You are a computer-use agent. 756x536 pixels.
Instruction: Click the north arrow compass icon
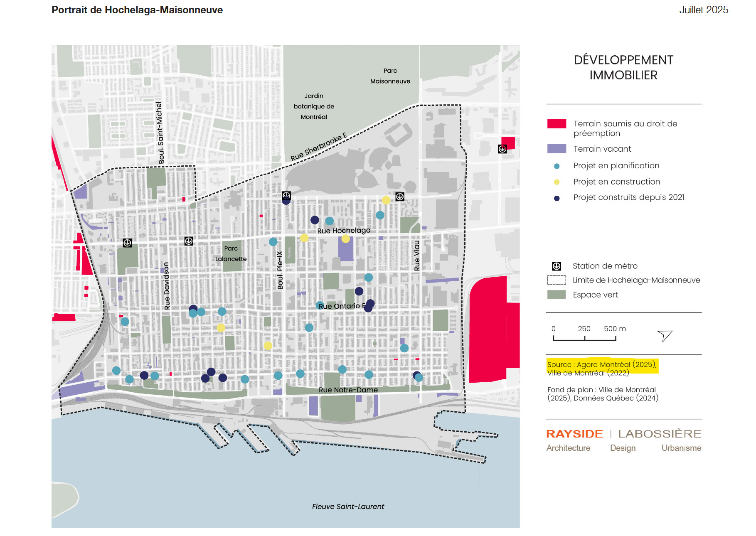[x=665, y=335]
